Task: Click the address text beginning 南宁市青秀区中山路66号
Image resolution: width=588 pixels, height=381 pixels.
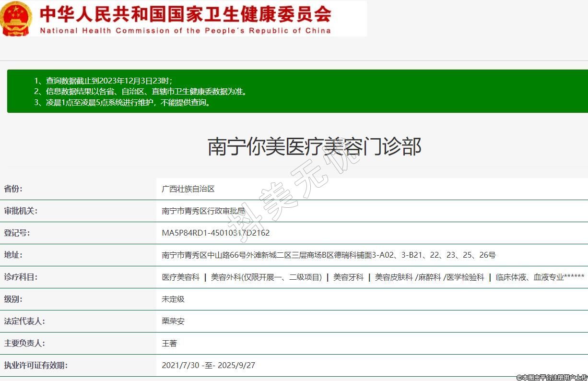Action: coord(329,255)
